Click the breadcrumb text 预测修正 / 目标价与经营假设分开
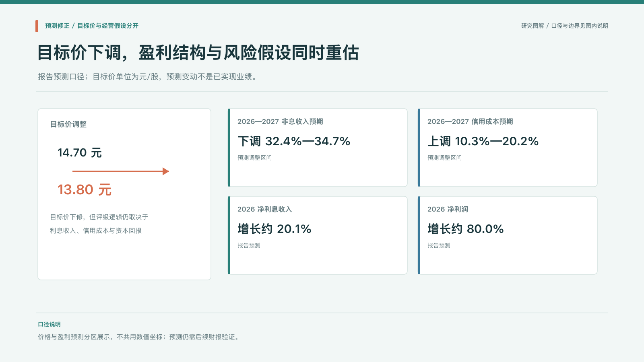This screenshot has height=362, width=644. 92,26
